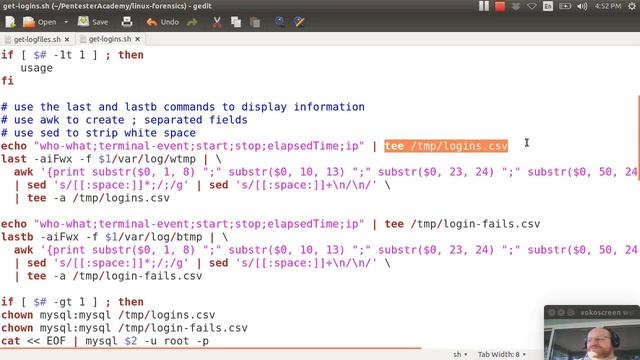Open Find with the magnifier icon
Image resolution: width=640 pixels, height=360 pixels.
click(280, 22)
